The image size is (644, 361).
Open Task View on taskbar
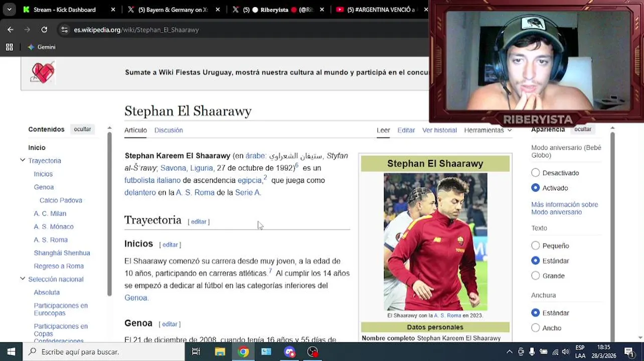(x=196, y=351)
